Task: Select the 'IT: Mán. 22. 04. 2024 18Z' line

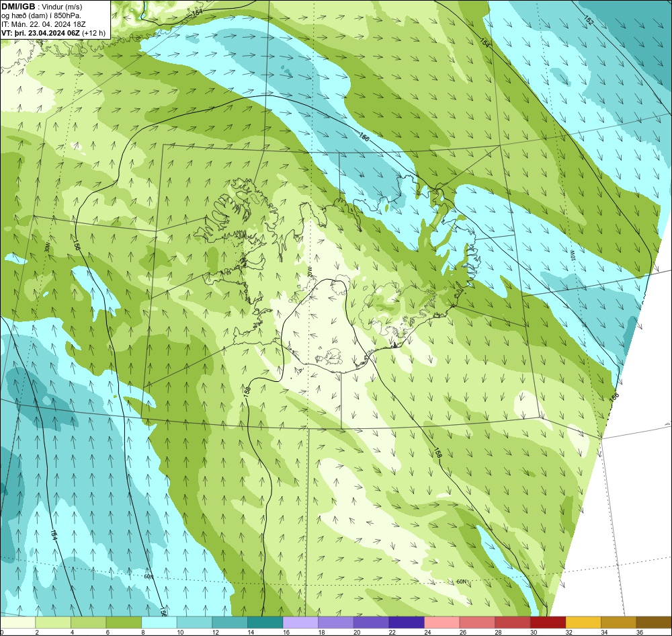Action: click(44, 24)
